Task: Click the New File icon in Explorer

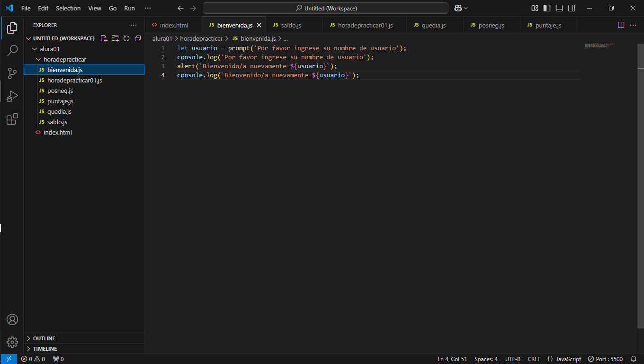Action: tap(104, 38)
